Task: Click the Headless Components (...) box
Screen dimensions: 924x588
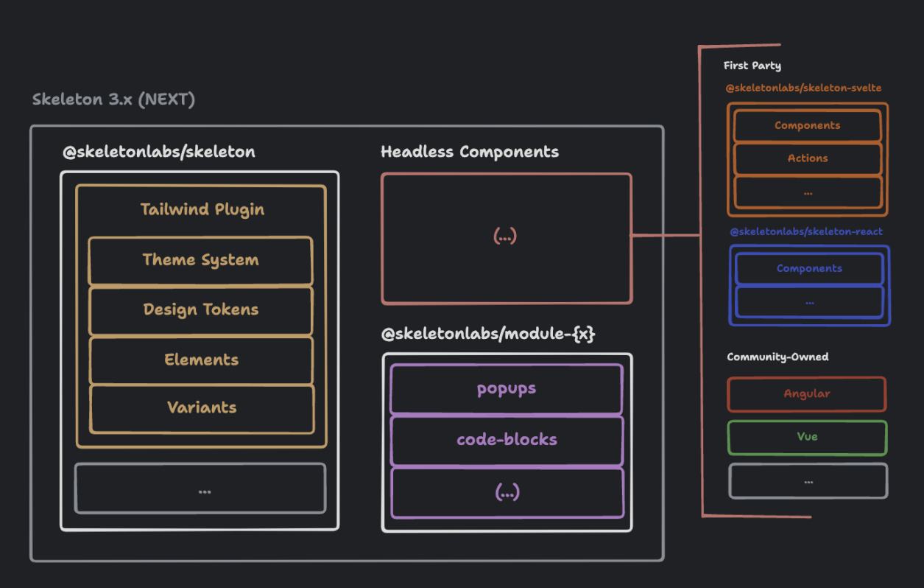Action: [506, 237]
